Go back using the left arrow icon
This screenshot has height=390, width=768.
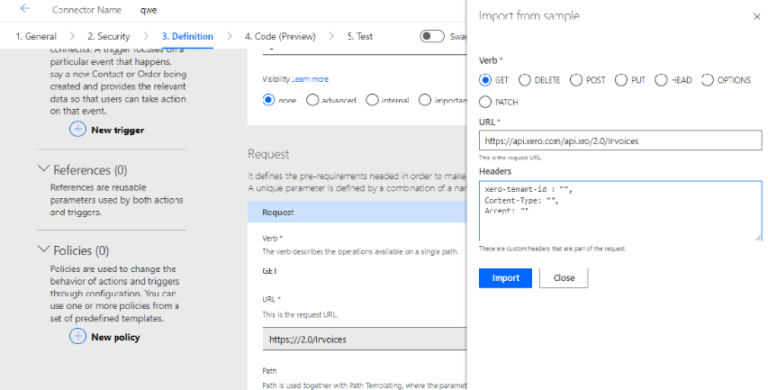(x=25, y=9)
